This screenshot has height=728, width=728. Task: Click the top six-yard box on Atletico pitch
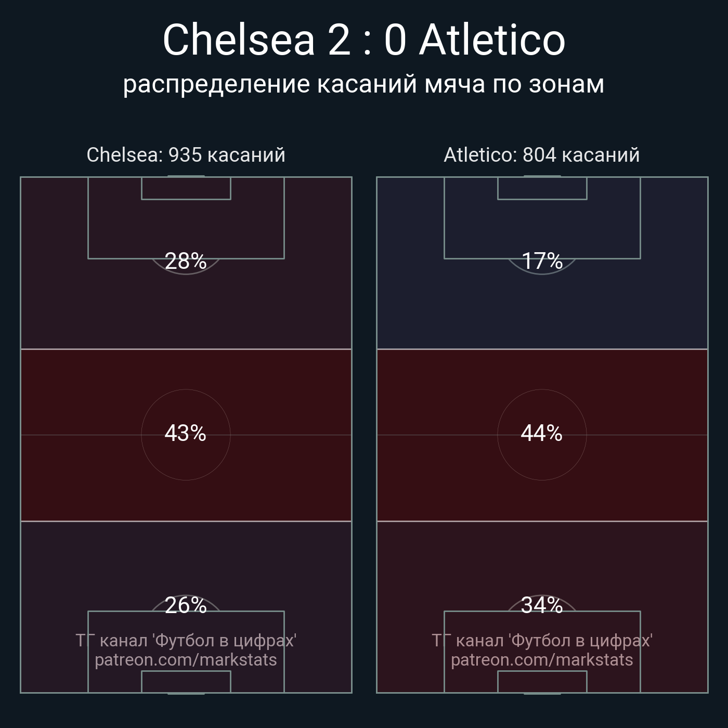[x=542, y=188]
